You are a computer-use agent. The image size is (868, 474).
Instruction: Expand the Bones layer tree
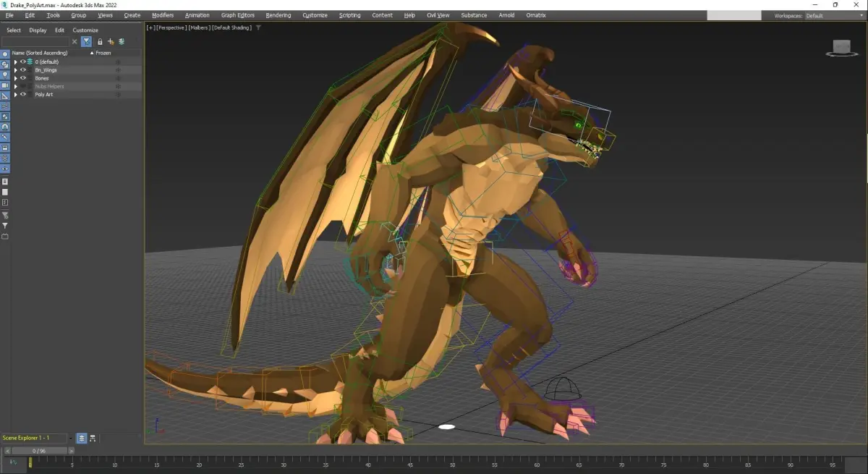[x=15, y=78]
